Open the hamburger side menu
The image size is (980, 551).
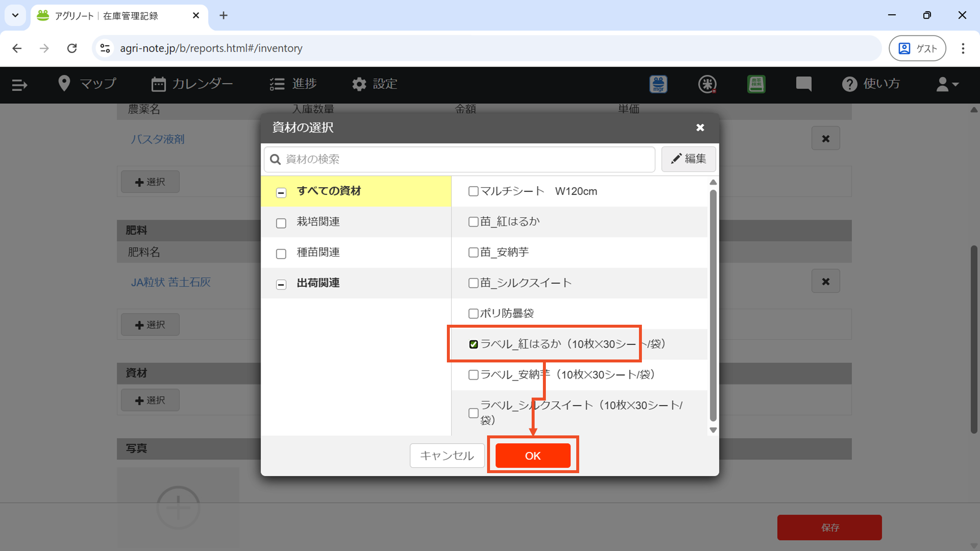pyautogui.click(x=19, y=85)
